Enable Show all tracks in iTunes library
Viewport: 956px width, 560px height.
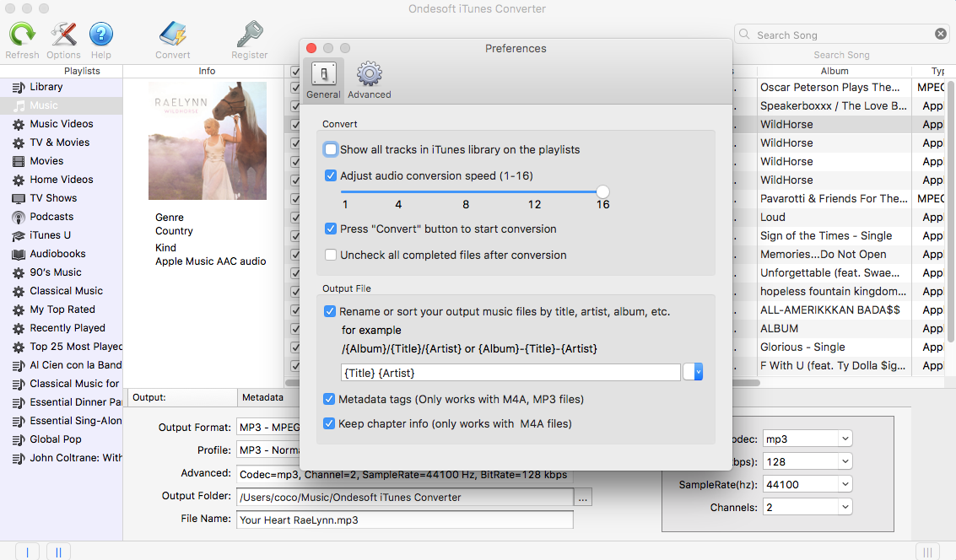(331, 150)
